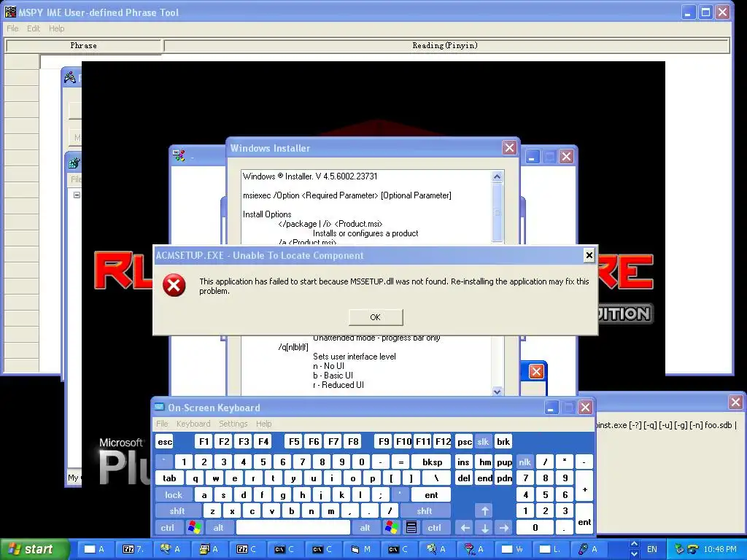Click the down arrow key on keyboard
Screen dimensions: 747x560
coord(484,527)
